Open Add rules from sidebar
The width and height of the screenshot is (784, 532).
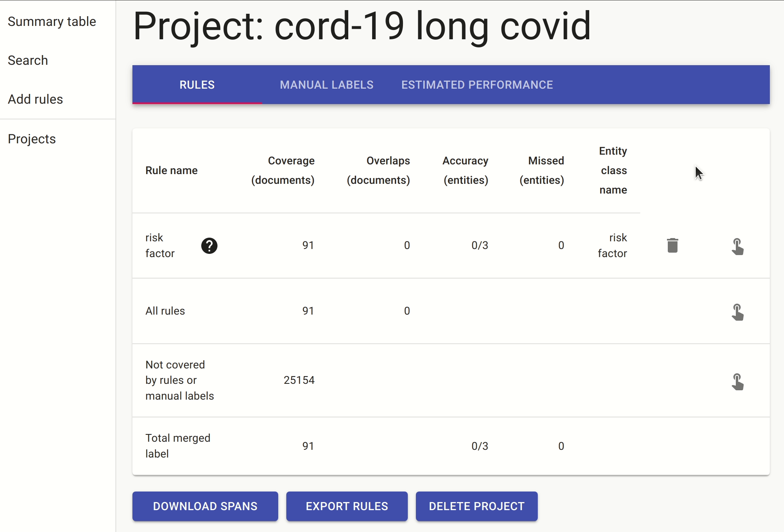coord(35,99)
